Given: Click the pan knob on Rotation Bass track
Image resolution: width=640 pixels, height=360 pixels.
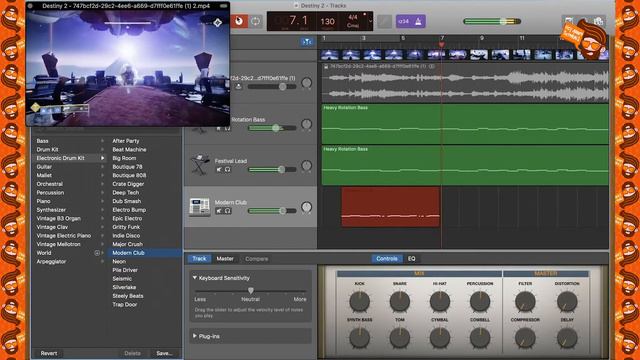Looking at the screenshot, I should click(x=306, y=124).
